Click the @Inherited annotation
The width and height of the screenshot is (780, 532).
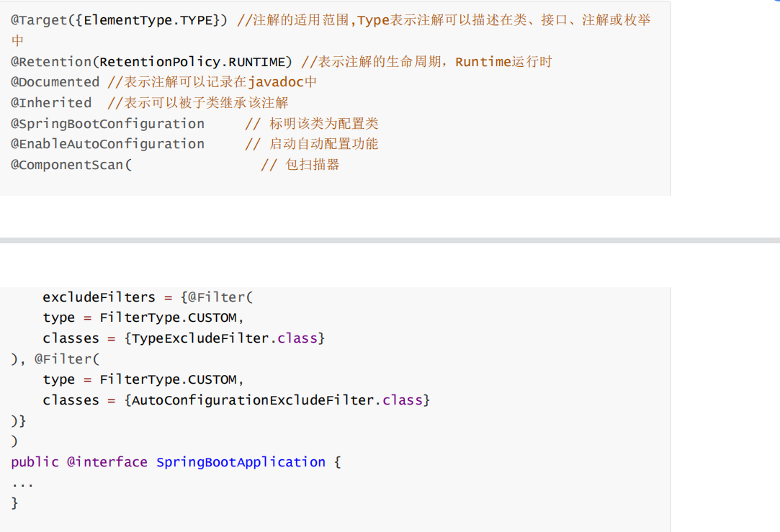point(50,103)
